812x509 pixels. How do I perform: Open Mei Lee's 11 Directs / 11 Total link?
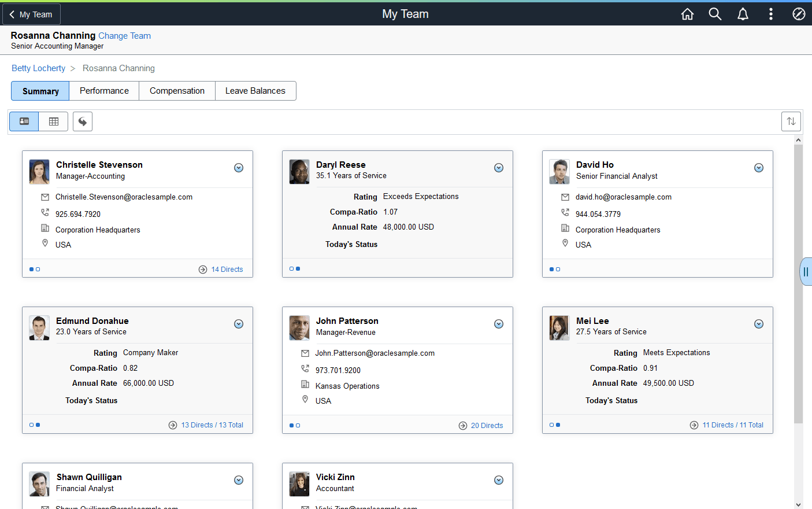733,425
